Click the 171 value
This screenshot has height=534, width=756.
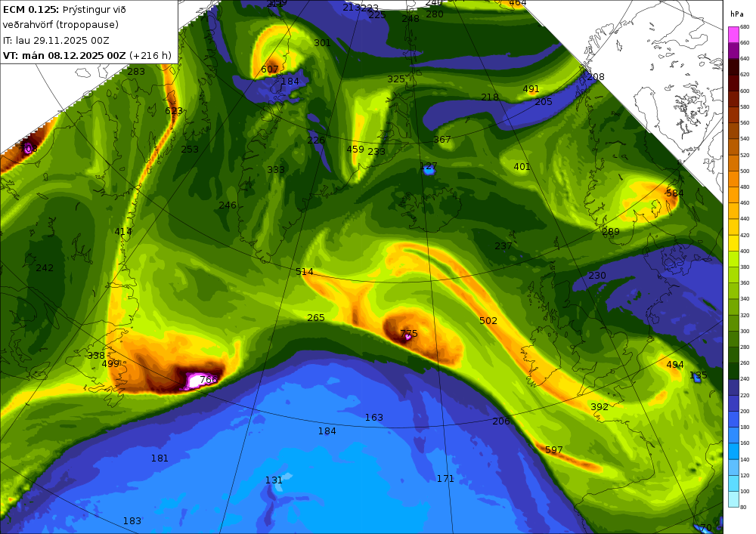click(445, 479)
